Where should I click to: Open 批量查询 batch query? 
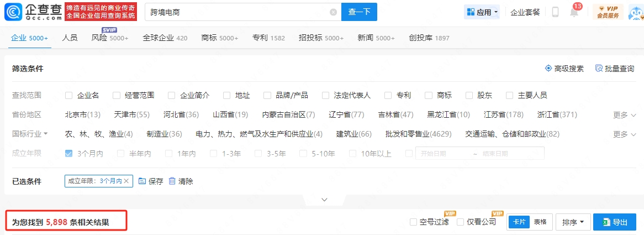[615, 69]
